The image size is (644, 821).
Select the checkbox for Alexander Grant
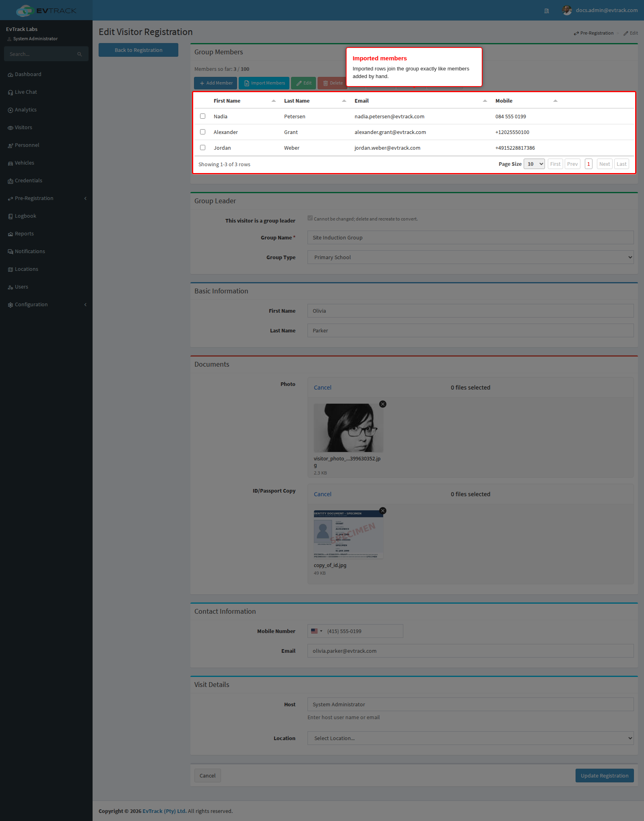point(203,132)
